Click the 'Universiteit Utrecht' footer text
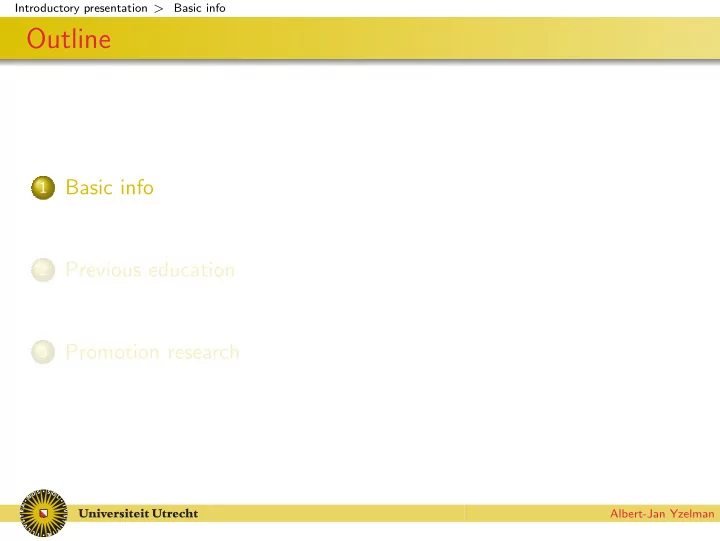Image resolution: width=720 pixels, height=541 pixels. click(138, 513)
